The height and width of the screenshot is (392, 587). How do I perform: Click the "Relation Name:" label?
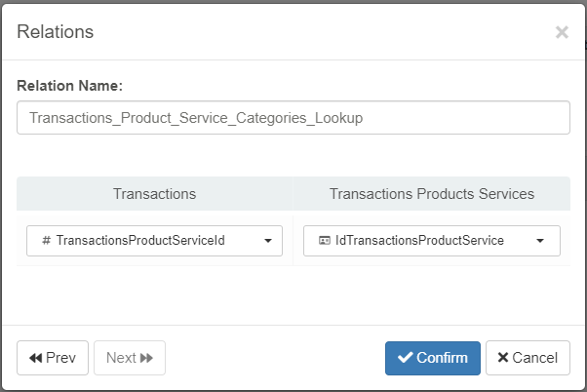point(69,86)
